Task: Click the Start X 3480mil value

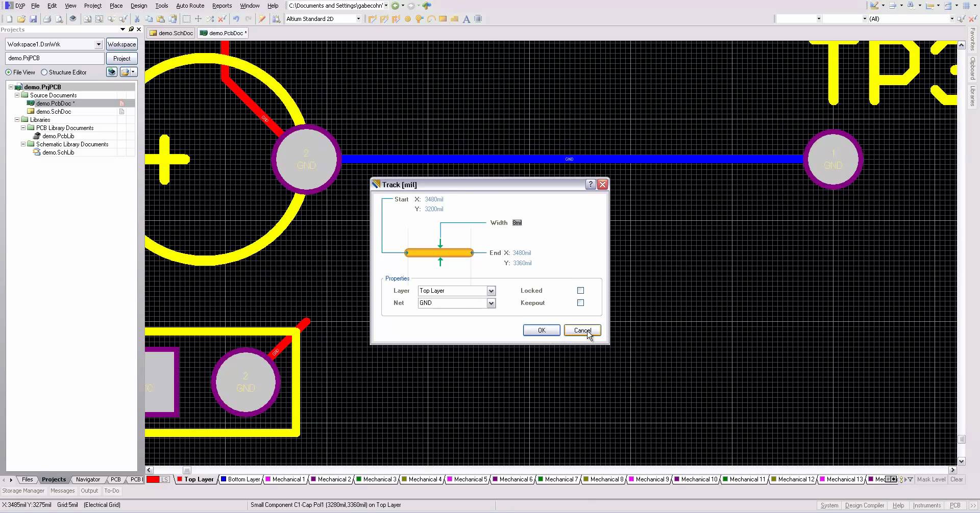Action: 434,199
